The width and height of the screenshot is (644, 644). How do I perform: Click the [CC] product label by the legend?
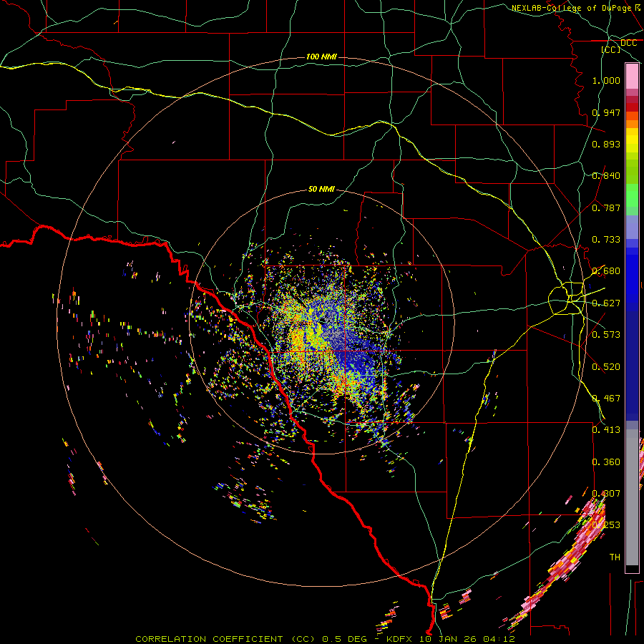click(x=611, y=49)
